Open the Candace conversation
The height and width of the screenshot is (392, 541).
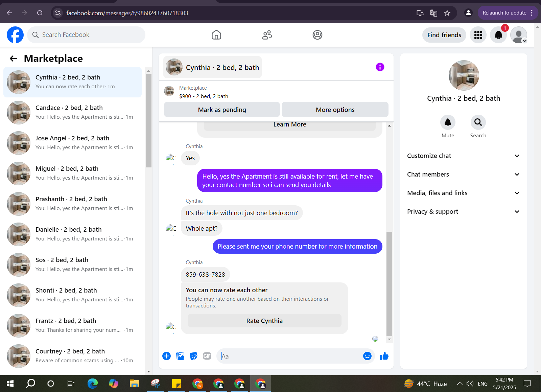coord(72,113)
